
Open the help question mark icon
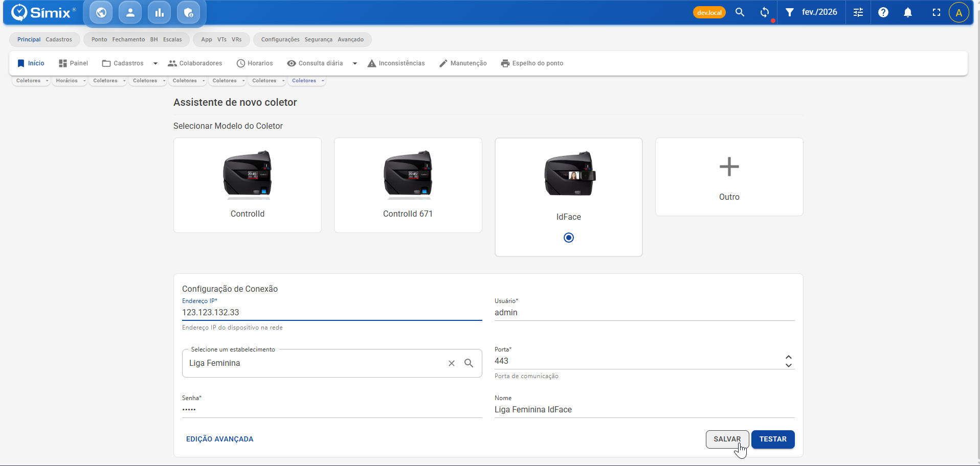(883, 12)
